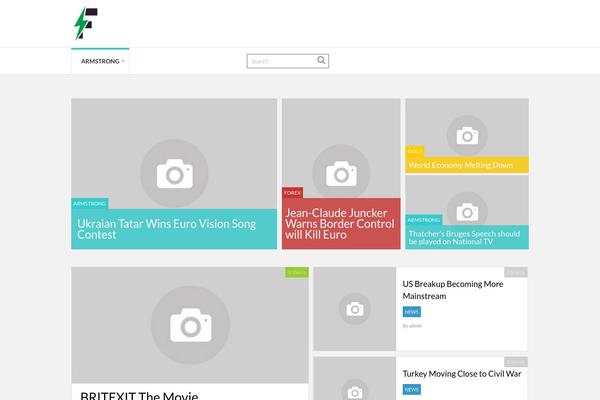The width and height of the screenshot is (600, 400).
Task: Select NEWS tag under Turkey headline
Action: point(412,390)
